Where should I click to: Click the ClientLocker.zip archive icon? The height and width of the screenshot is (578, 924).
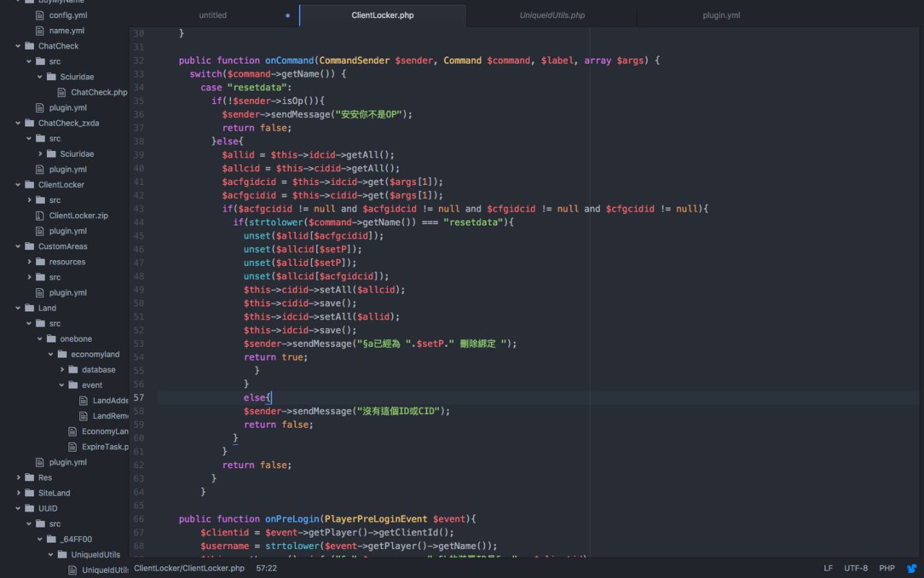pos(40,215)
